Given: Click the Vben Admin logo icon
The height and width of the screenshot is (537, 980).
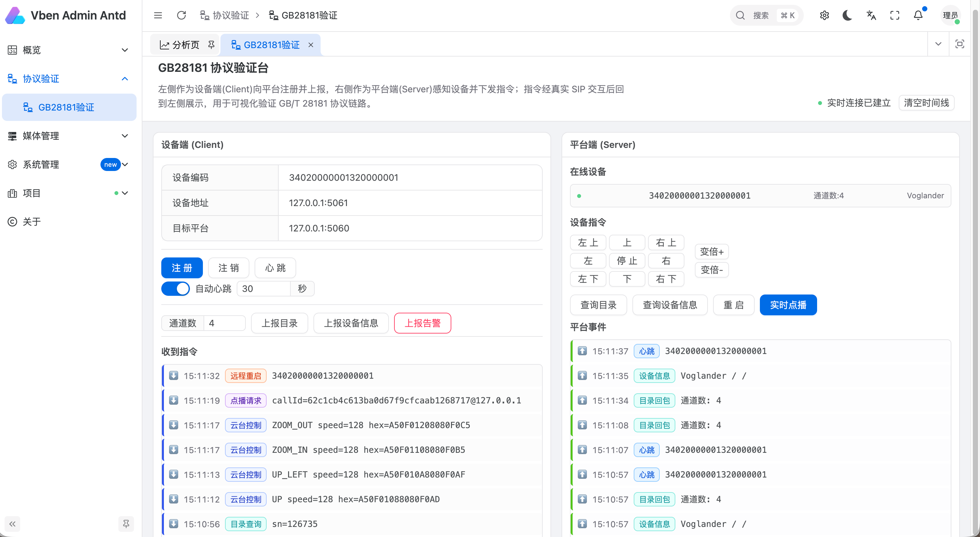Looking at the screenshot, I should tap(15, 15).
